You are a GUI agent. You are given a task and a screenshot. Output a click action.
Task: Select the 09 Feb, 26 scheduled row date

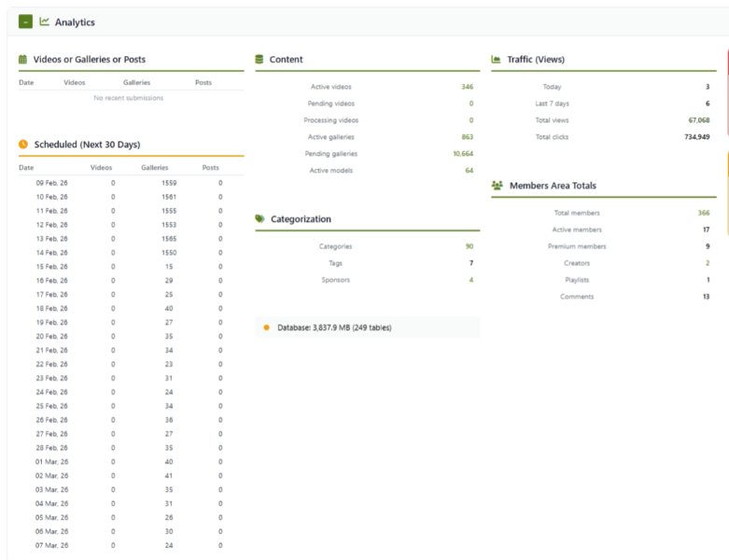(51, 183)
